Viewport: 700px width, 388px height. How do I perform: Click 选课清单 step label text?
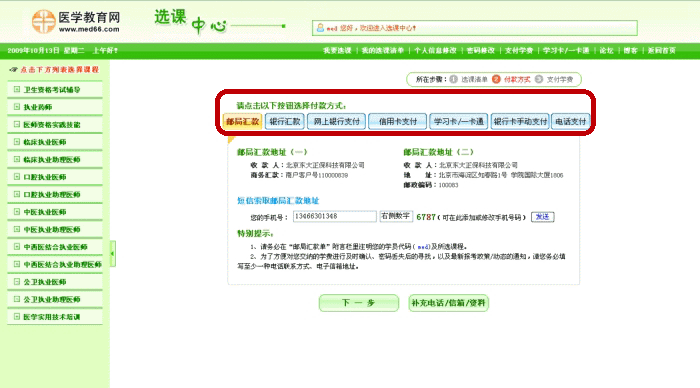coord(474,79)
